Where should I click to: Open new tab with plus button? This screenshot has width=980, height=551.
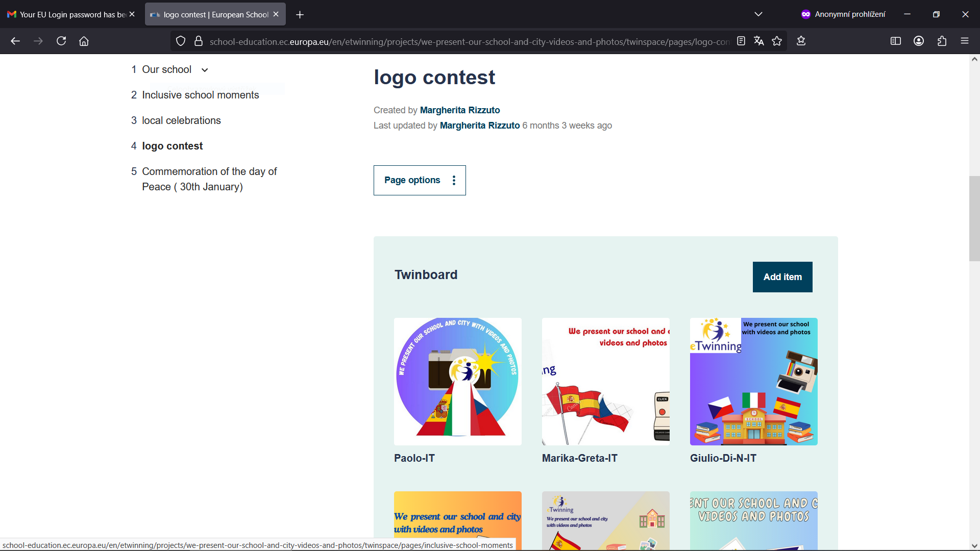(x=300, y=15)
